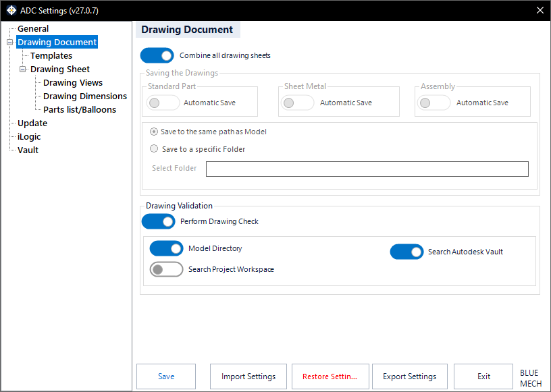
Task: Toggle Standard Part Automatic Save
Action: [x=163, y=103]
